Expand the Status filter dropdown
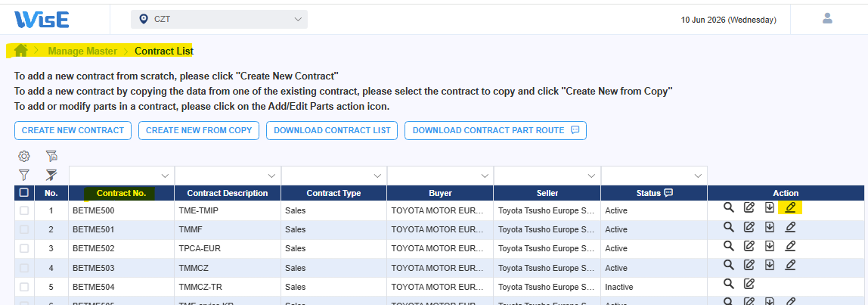The height and width of the screenshot is (305, 868). coord(697,176)
